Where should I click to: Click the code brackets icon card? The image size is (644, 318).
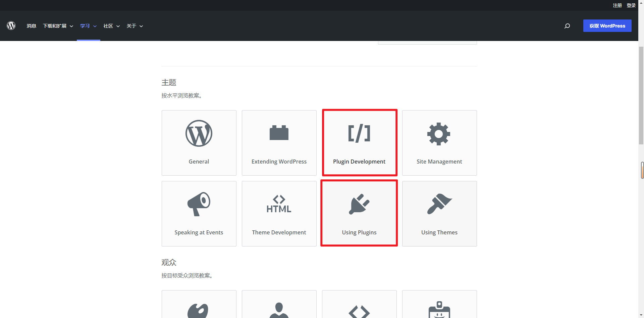coord(359,304)
